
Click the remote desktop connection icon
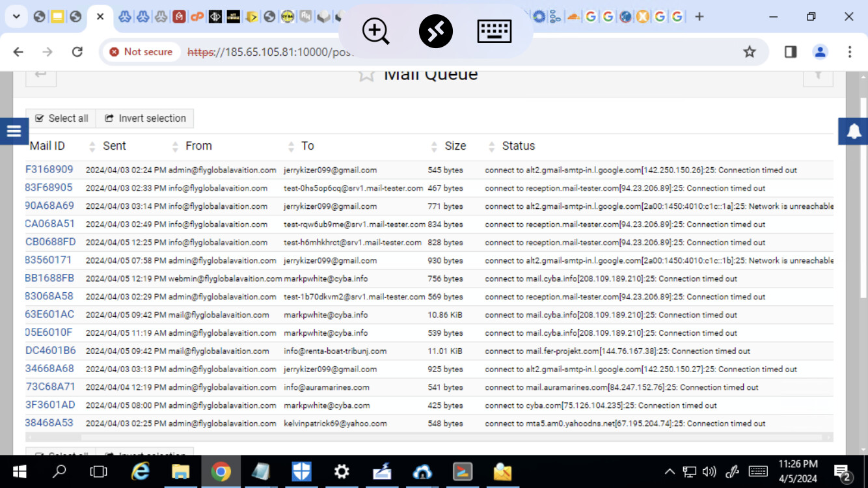click(435, 31)
